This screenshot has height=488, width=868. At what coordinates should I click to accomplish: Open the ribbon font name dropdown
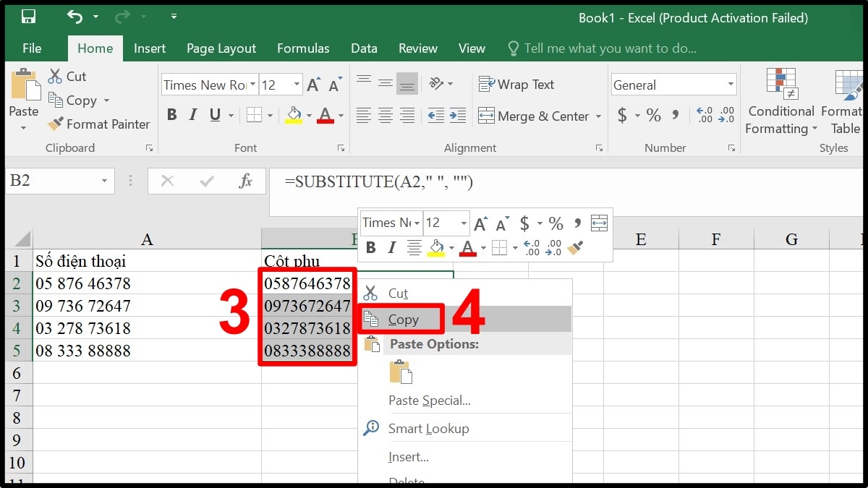(252, 85)
